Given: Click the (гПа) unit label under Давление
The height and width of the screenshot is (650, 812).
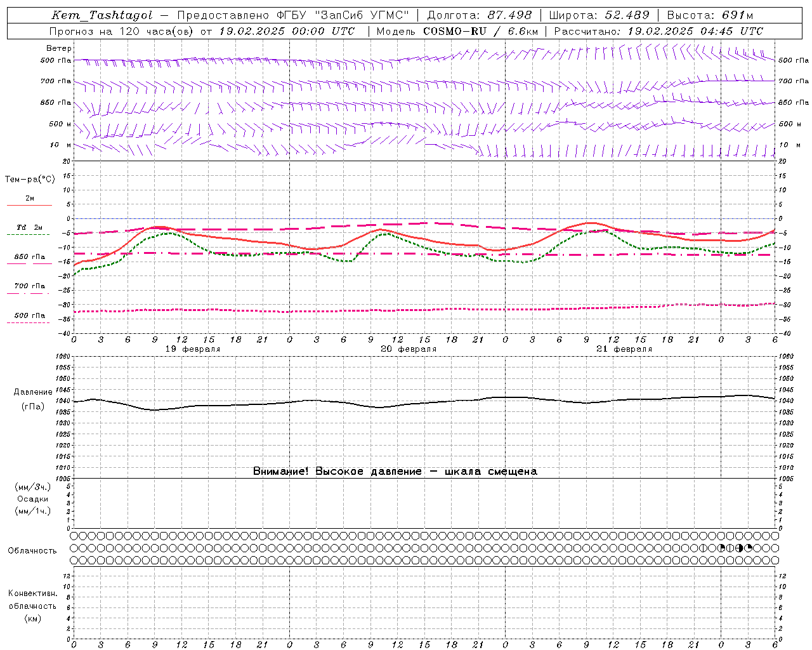Looking at the screenshot, I should [33, 407].
